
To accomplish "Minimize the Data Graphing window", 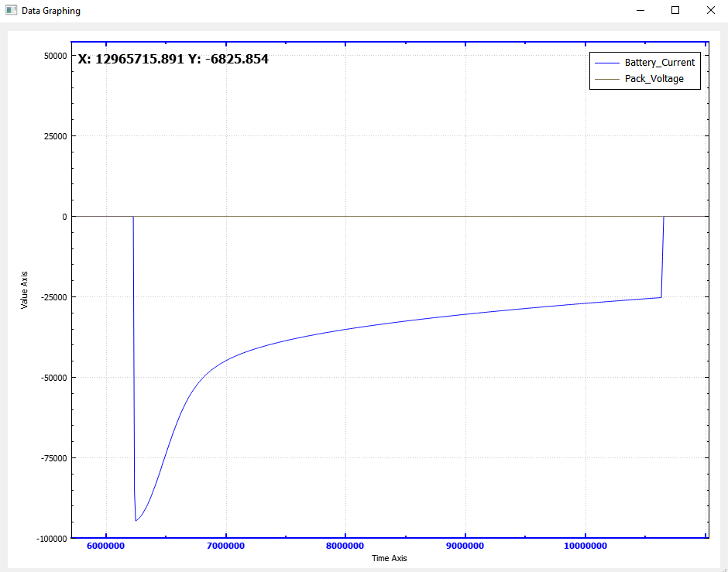I will coord(640,11).
